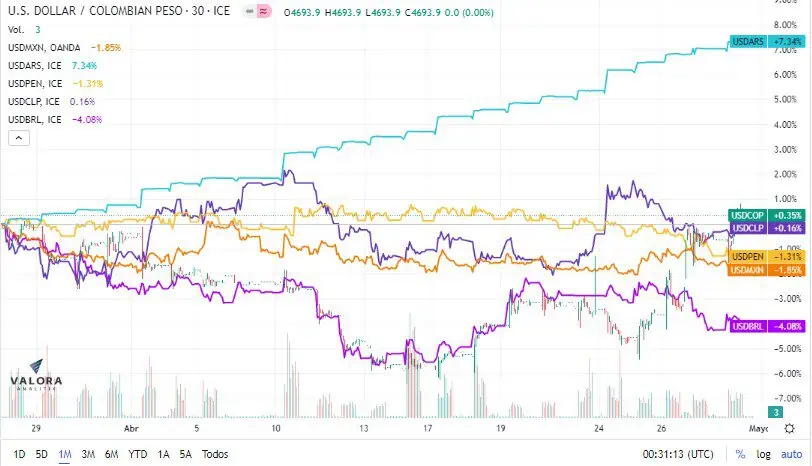The width and height of the screenshot is (812, 466).
Task: Click the volume value 3 badge
Action: click(775, 412)
